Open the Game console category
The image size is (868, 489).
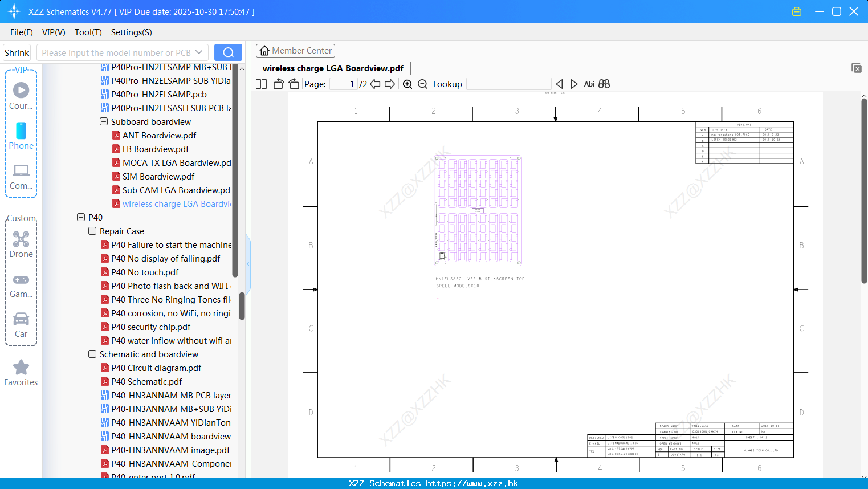(x=21, y=285)
